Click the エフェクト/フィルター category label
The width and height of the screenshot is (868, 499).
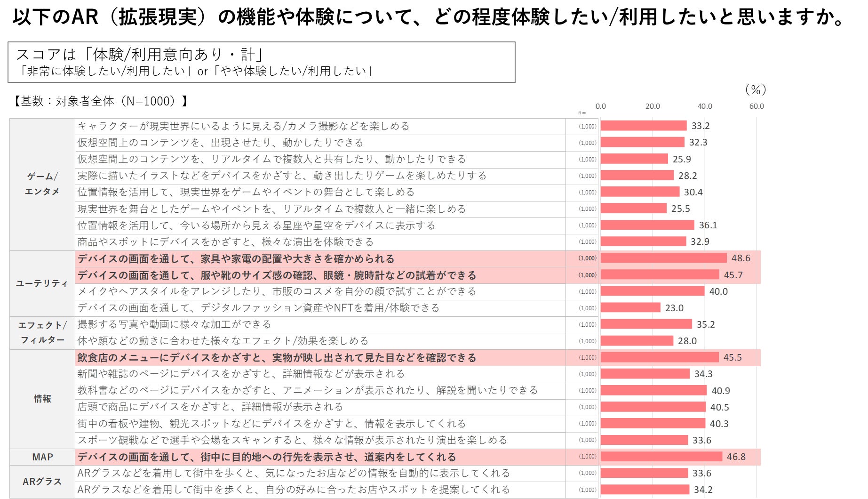tap(42, 332)
